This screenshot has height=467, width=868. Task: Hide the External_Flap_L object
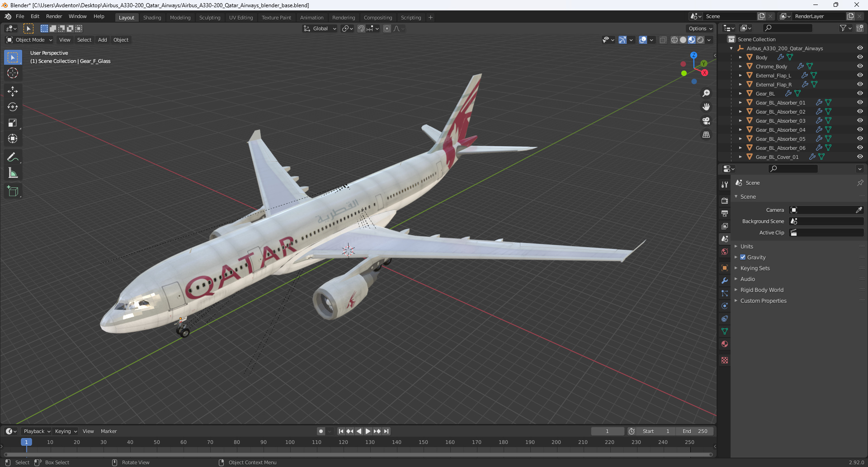coord(860,75)
